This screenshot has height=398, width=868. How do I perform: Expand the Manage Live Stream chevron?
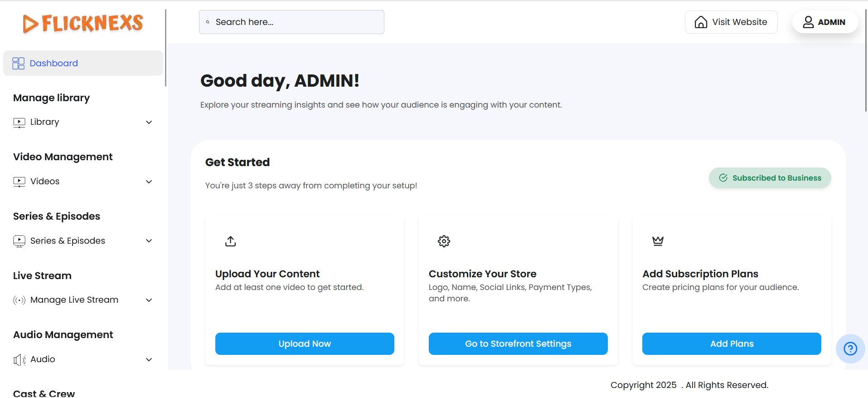click(149, 300)
